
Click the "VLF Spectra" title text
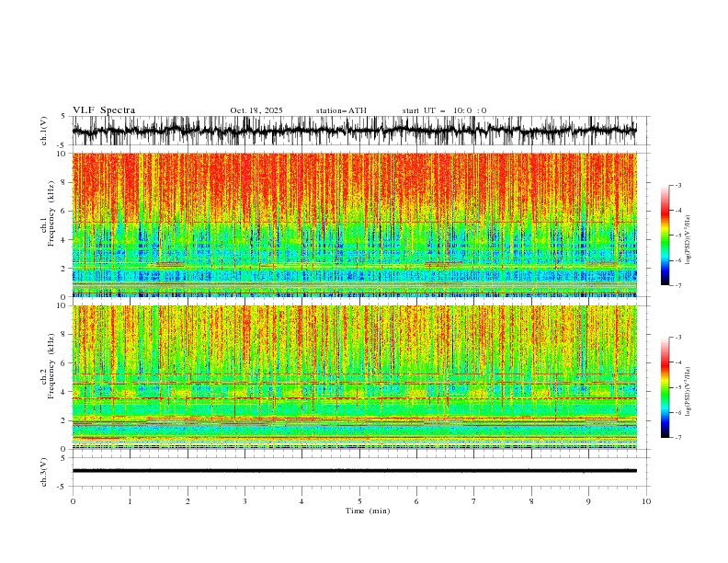point(104,110)
